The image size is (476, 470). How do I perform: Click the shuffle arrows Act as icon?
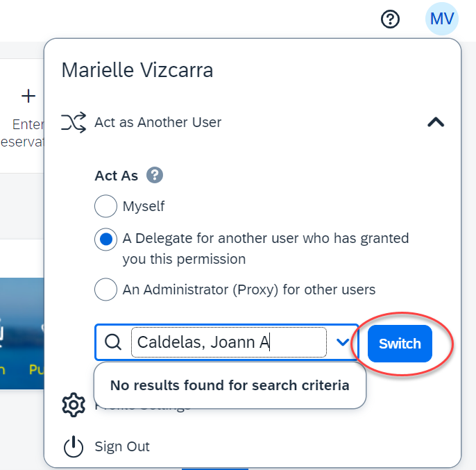click(74, 122)
